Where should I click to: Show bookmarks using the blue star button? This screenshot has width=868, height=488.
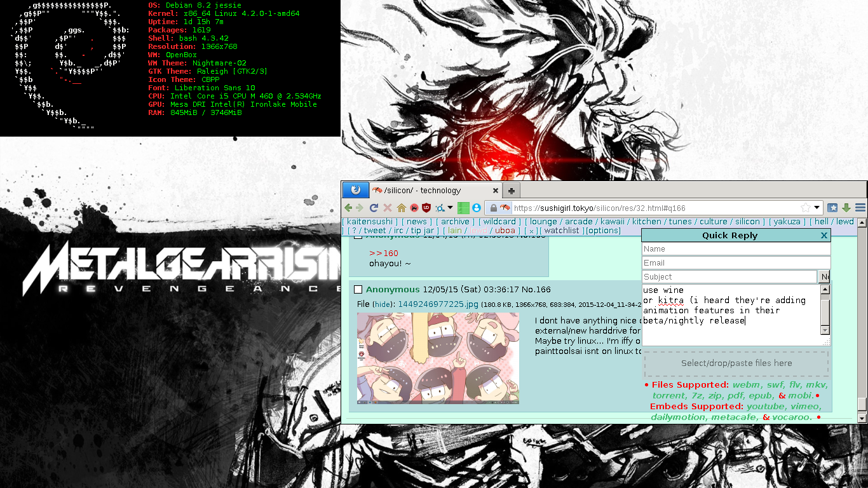click(832, 208)
